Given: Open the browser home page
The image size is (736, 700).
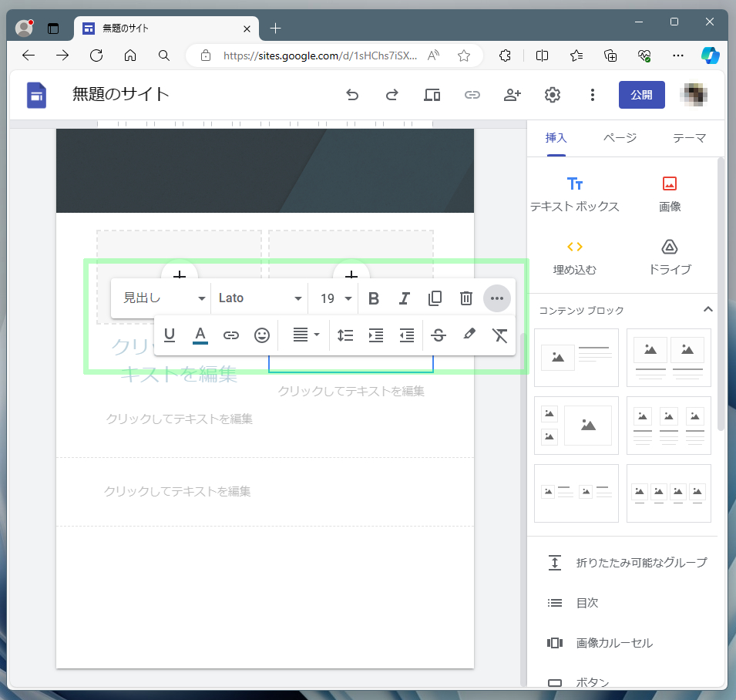Looking at the screenshot, I should pos(130,56).
